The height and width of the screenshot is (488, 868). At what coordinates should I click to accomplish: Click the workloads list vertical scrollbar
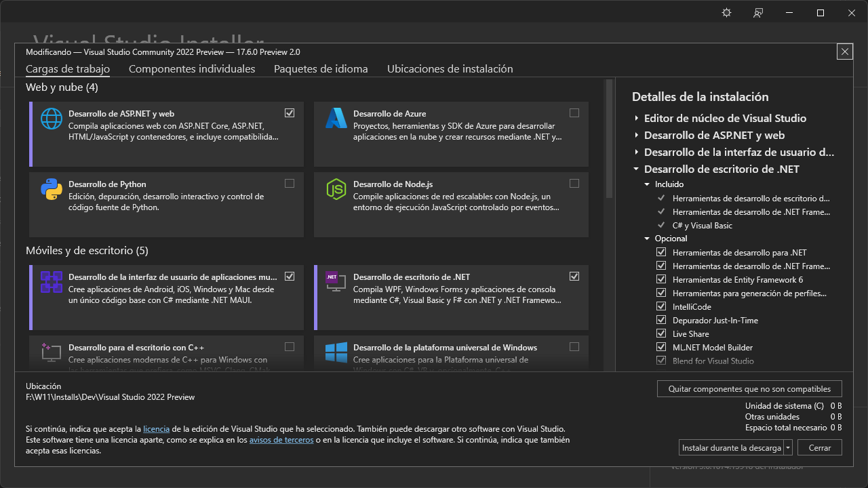click(609, 139)
